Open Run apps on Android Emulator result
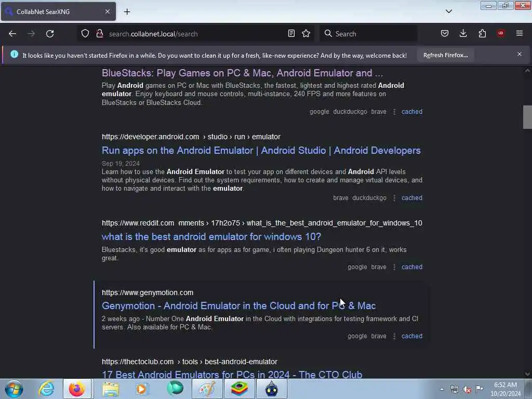This screenshot has width=532, height=399. [x=261, y=151]
